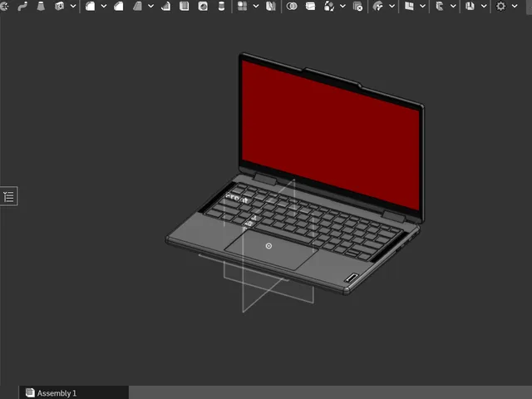
Task: Open dropdown next to gear icon
Action: tap(515, 6)
